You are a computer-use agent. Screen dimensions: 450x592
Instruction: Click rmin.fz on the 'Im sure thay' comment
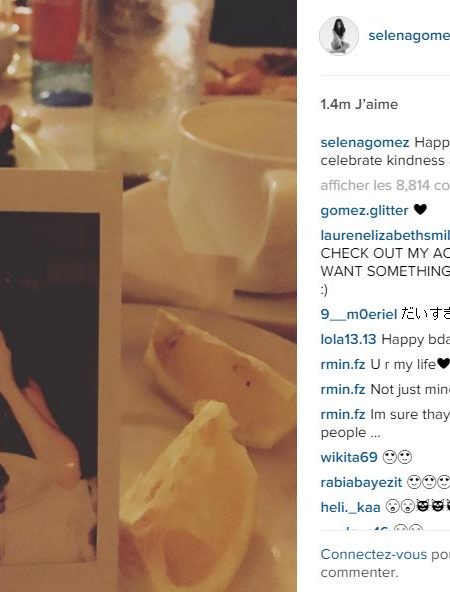343,414
